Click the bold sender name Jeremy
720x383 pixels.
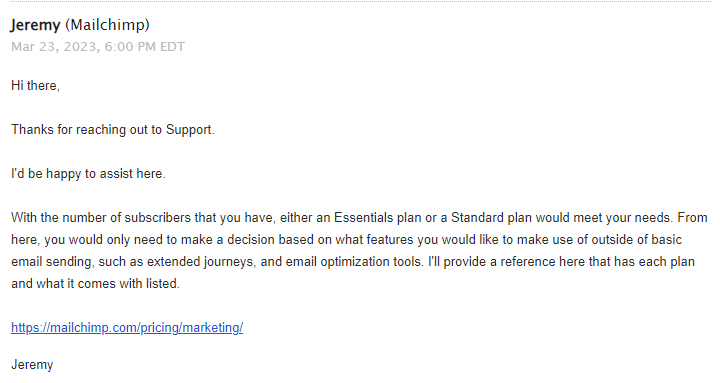[x=35, y=25]
